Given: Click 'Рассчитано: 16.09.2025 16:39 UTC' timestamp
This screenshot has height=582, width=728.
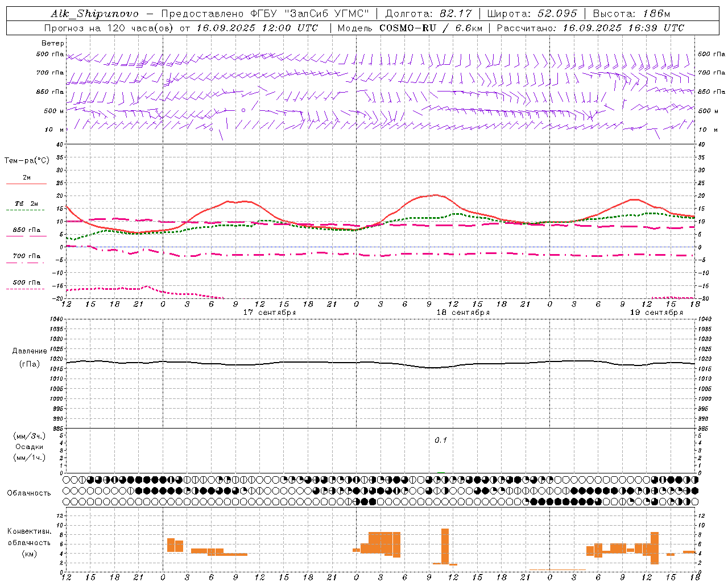Looking at the screenshot, I should click(590, 28).
